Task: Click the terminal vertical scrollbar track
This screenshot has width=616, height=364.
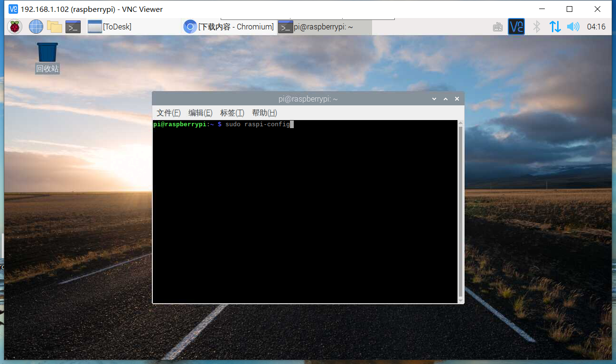Action: pyautogui.click(x=460, y=212)
